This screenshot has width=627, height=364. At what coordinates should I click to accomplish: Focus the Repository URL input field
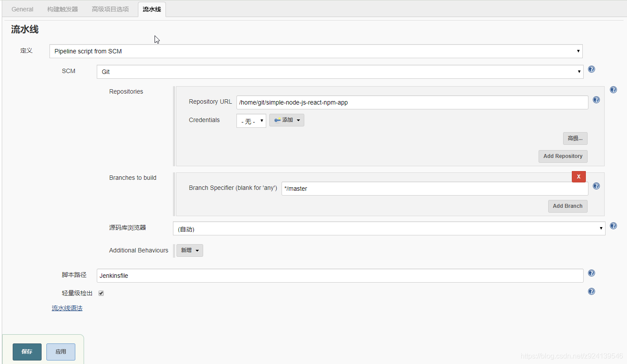pyautogui.click(x=412, y=102)
